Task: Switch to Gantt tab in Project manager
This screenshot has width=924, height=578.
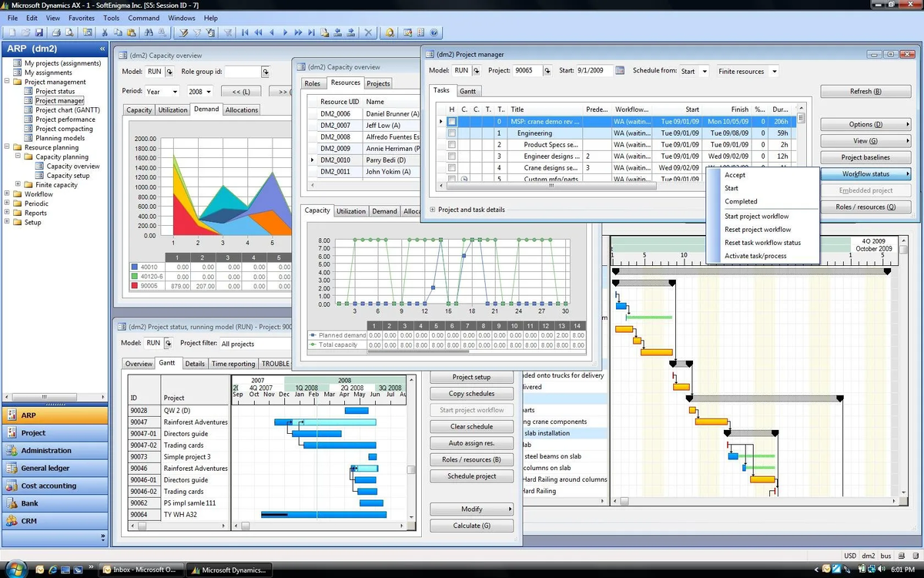Action: [x=467, y=91]
